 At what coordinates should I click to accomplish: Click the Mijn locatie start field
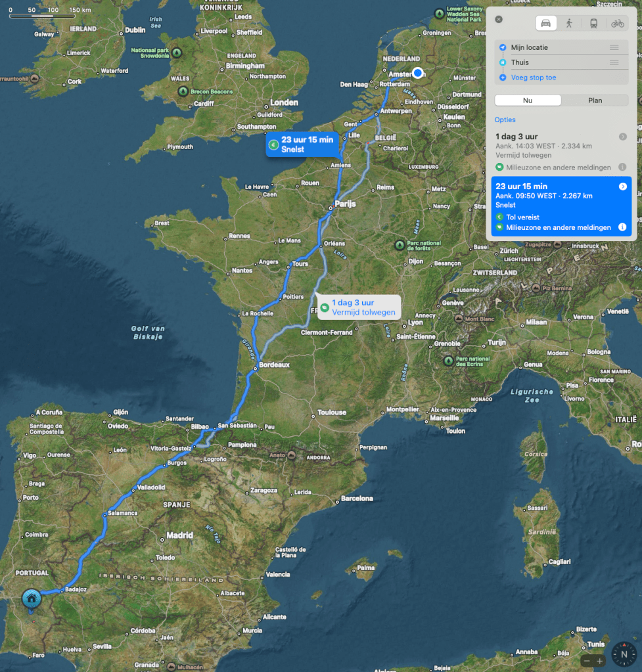552,47
